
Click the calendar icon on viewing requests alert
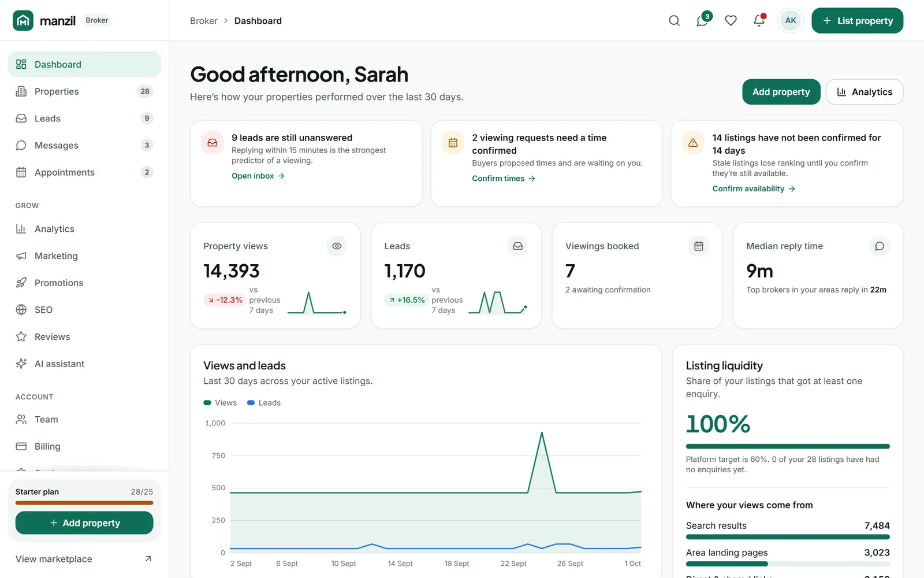click(x=453, y=143)
